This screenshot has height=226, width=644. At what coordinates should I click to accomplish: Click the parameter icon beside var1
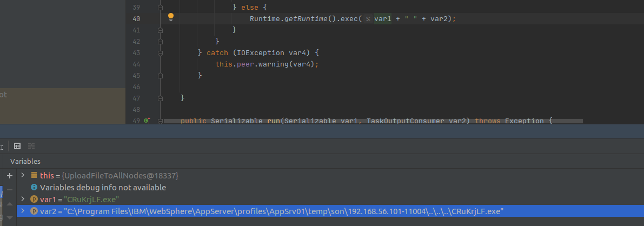tap(34, 200)
